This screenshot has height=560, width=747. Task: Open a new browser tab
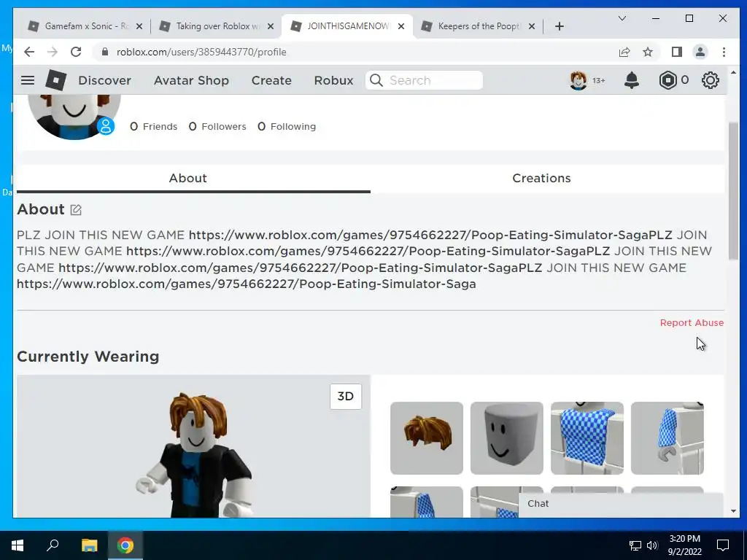click(560, 26)
